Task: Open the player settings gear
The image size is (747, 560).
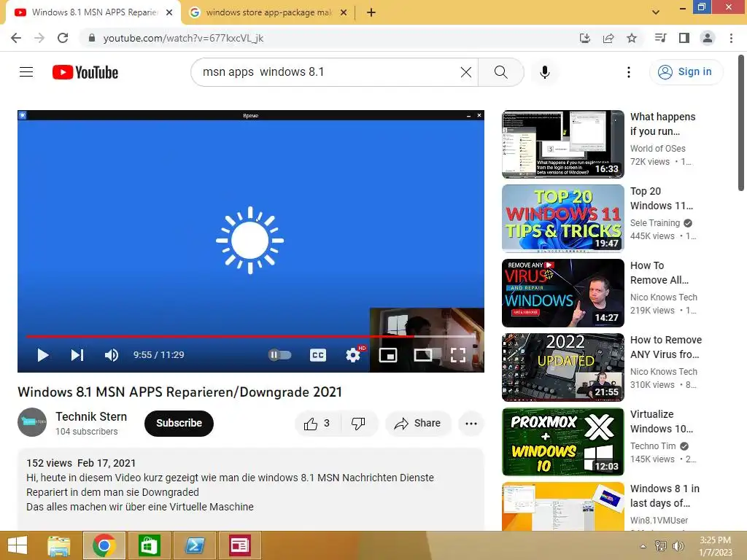Action: pyautogui.click(x=353, y=355)
